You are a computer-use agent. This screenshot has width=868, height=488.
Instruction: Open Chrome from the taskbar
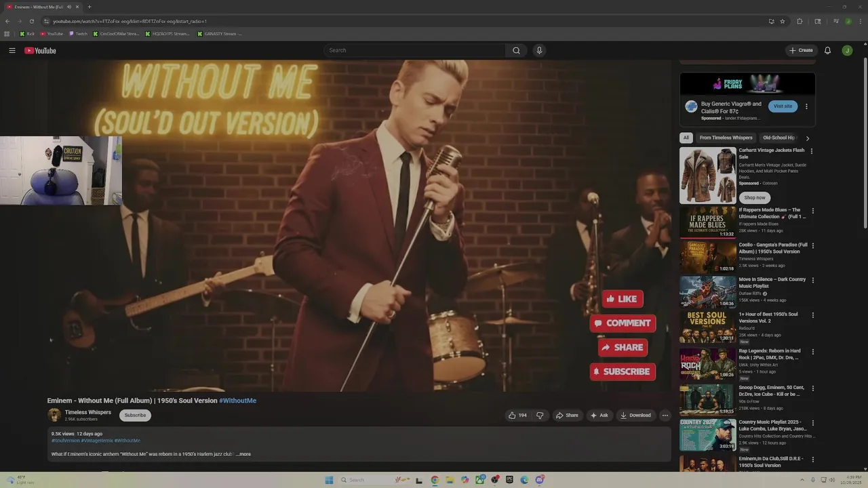tap(435, 480)
